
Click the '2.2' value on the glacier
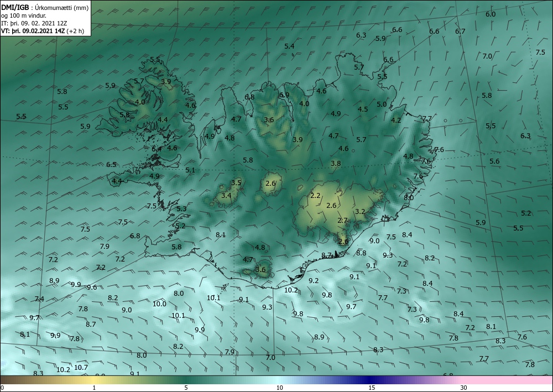tap(315, 195)
